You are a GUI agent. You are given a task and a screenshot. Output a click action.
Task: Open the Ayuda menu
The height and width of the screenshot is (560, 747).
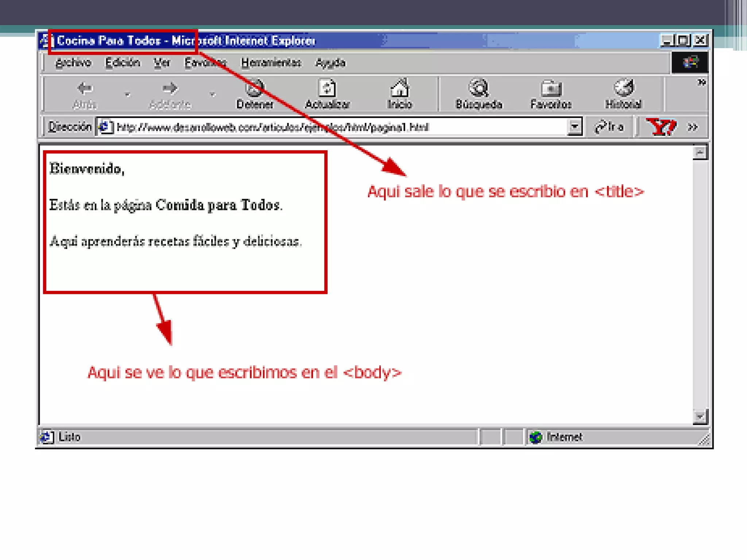coord(330,63)
